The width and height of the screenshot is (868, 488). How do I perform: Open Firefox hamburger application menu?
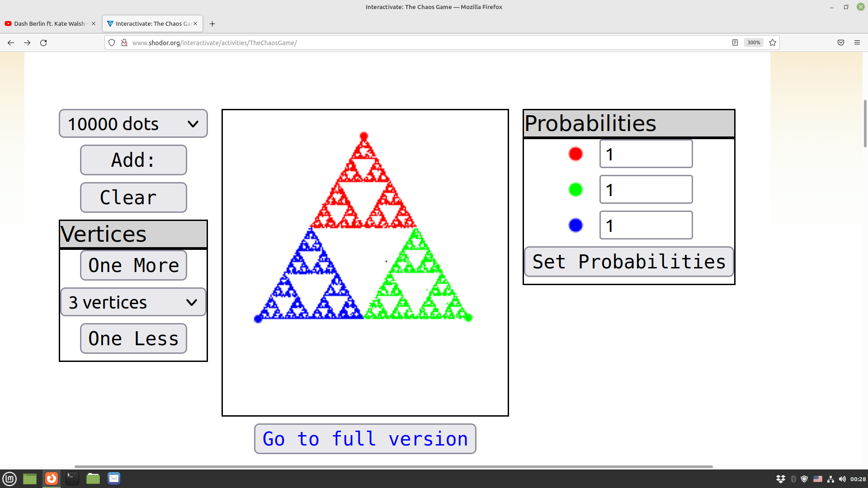(857, 42)
